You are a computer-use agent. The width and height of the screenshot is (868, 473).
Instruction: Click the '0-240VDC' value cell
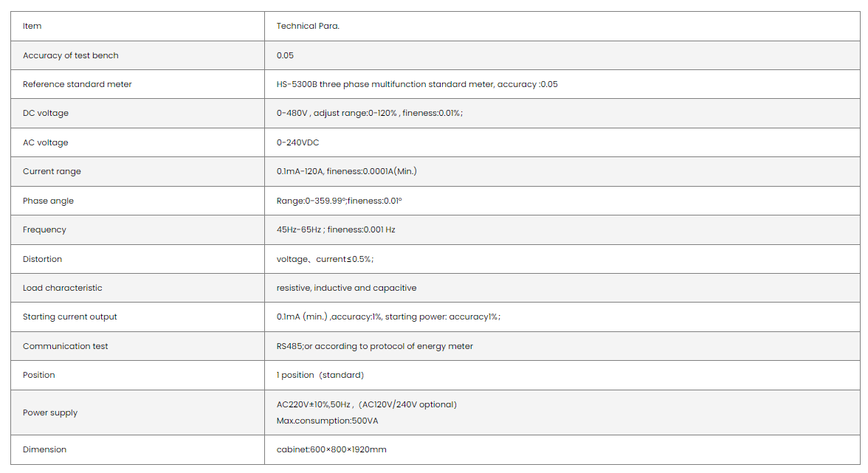pyautogui.click(x=297, y=142)
